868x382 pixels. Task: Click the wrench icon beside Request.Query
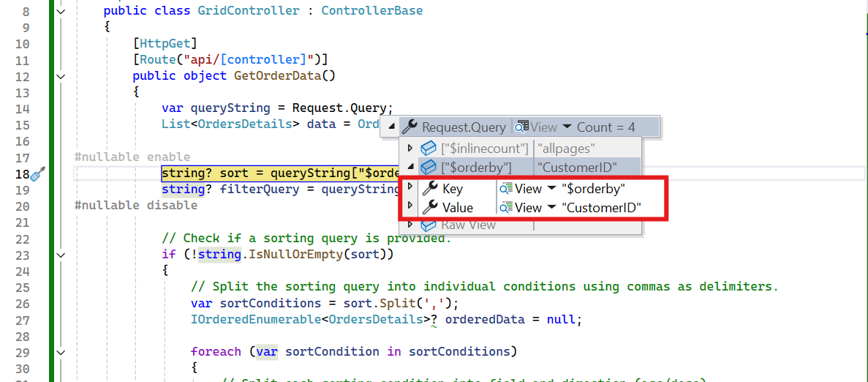[410, 127]
